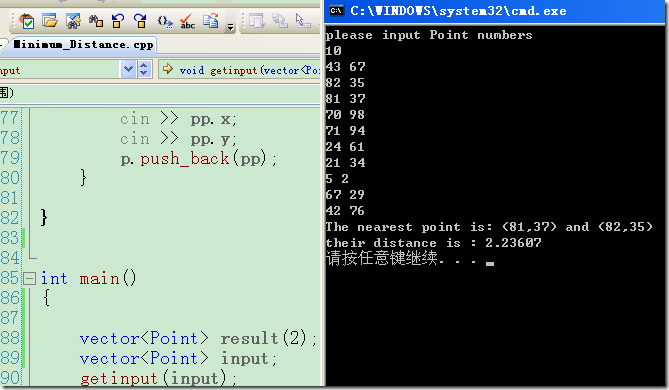This screenshot has height=390, width=669.
Task: Click the console line '5 2'
Action: [337, 179]
